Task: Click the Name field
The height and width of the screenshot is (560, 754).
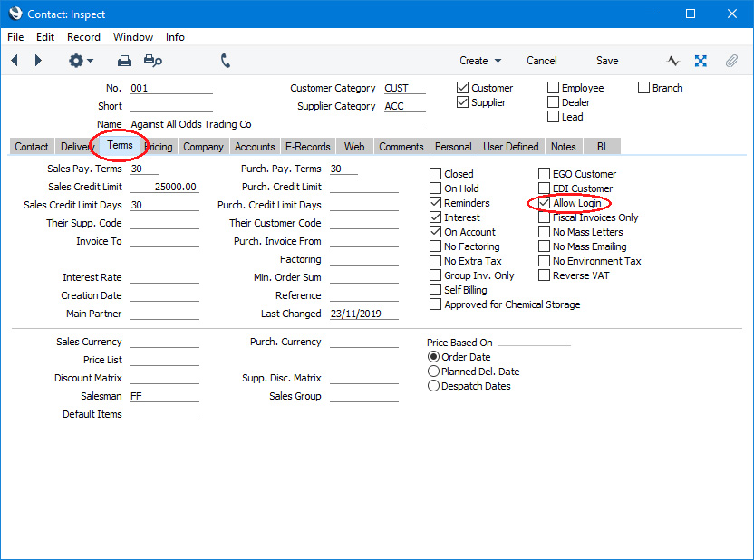Action: click(x=278, y=124)
